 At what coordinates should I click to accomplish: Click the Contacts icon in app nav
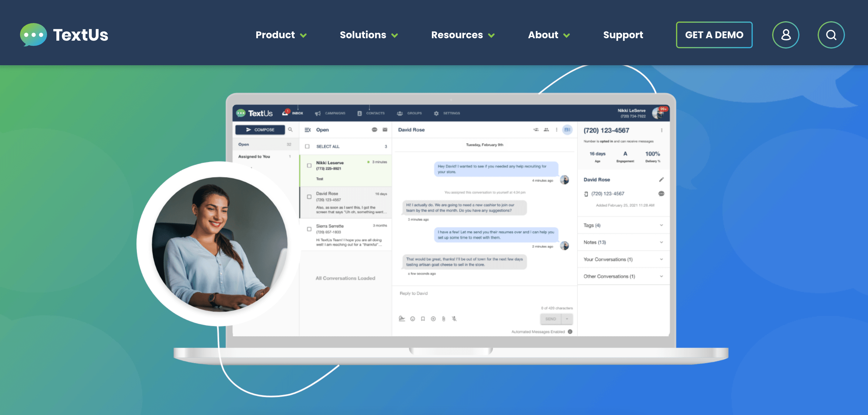point(359,113)
